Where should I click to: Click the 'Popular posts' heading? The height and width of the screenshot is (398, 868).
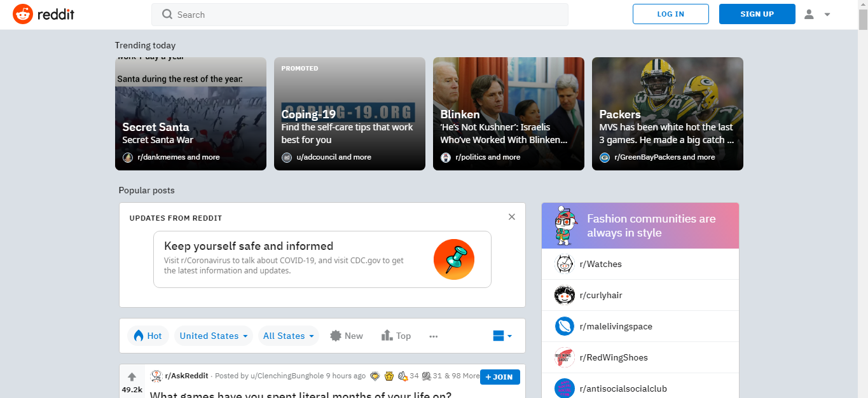(x=146, y=190)
